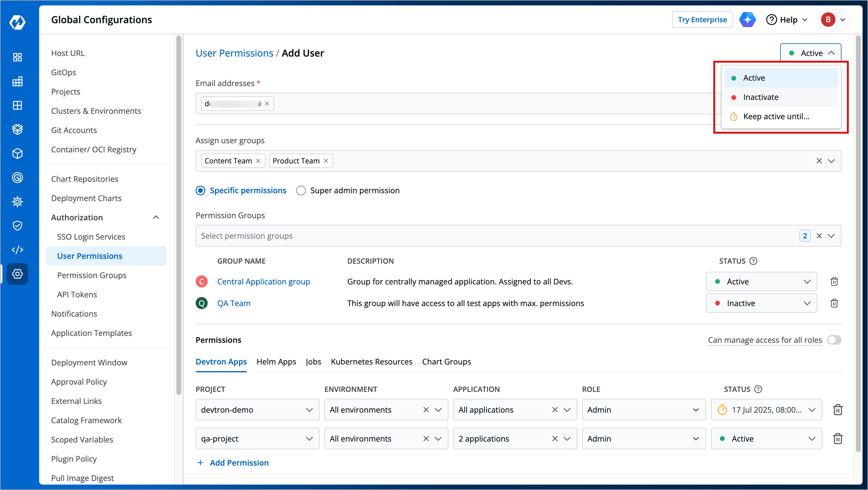
Task: Open the cube chart store icon in the sidebar
Action: click(17, 153)
